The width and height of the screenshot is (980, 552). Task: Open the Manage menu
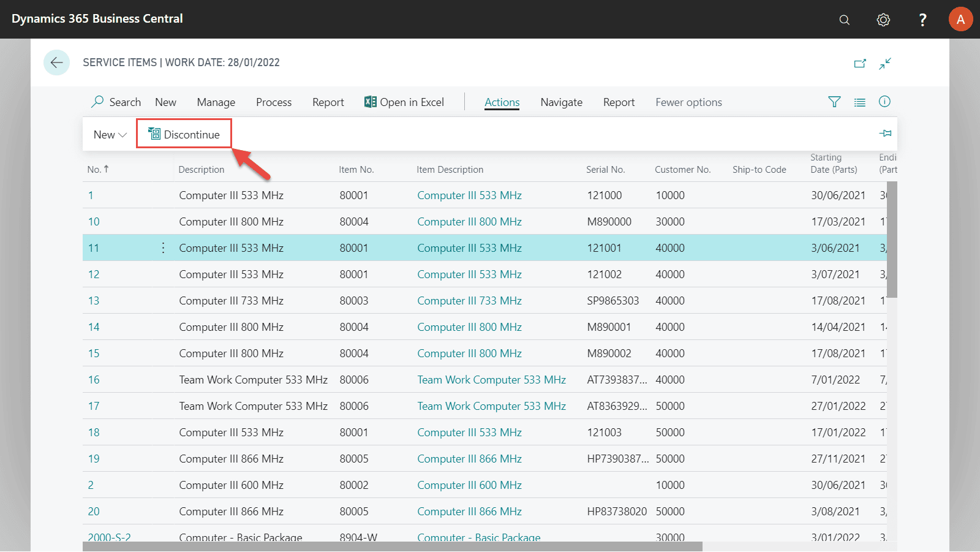coord(216,102)
